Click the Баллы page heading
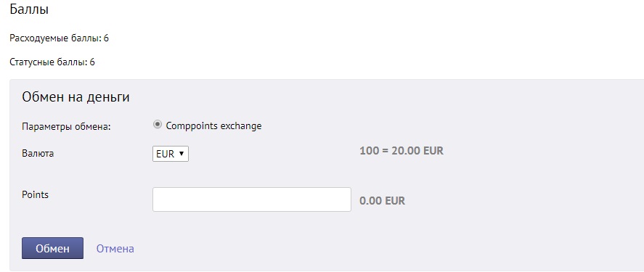The height and width of the screenshot is (272, 644). (29, 9)
